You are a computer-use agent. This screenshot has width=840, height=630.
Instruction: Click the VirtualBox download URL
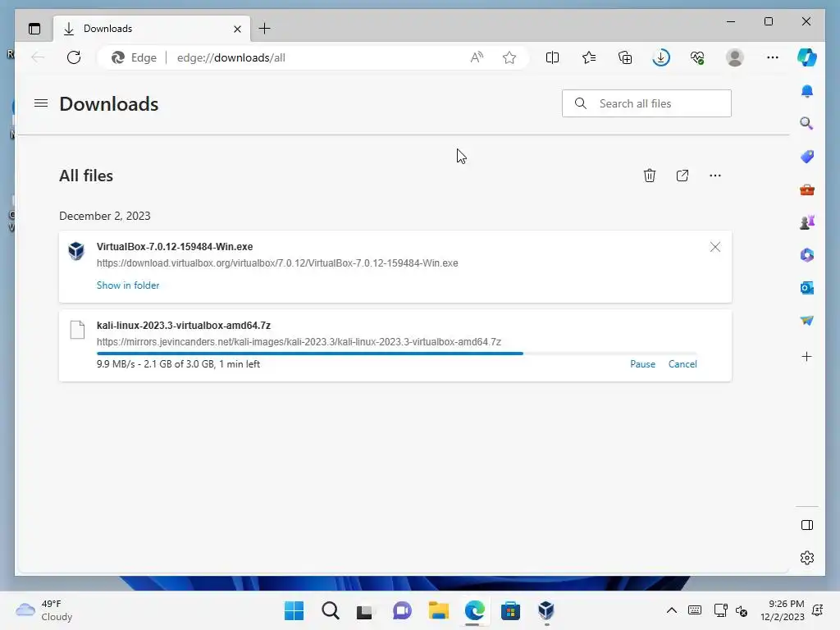point(277,263)
